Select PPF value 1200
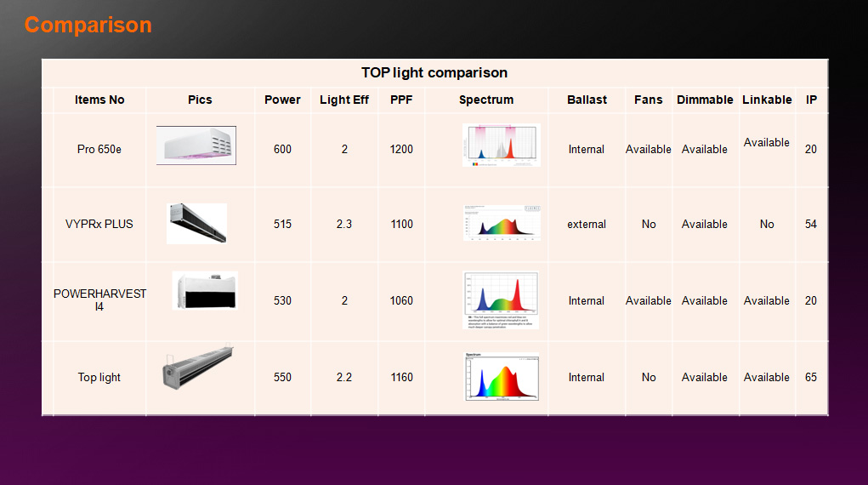This screenshot has width=868, height=485. click(x=401, y=149)
